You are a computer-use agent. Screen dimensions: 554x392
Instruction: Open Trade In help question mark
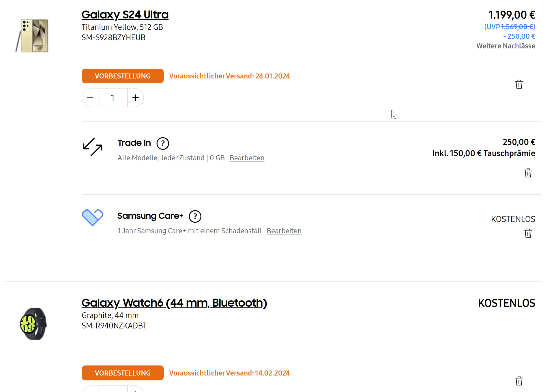pyautogui.click(x=163, y=143)
